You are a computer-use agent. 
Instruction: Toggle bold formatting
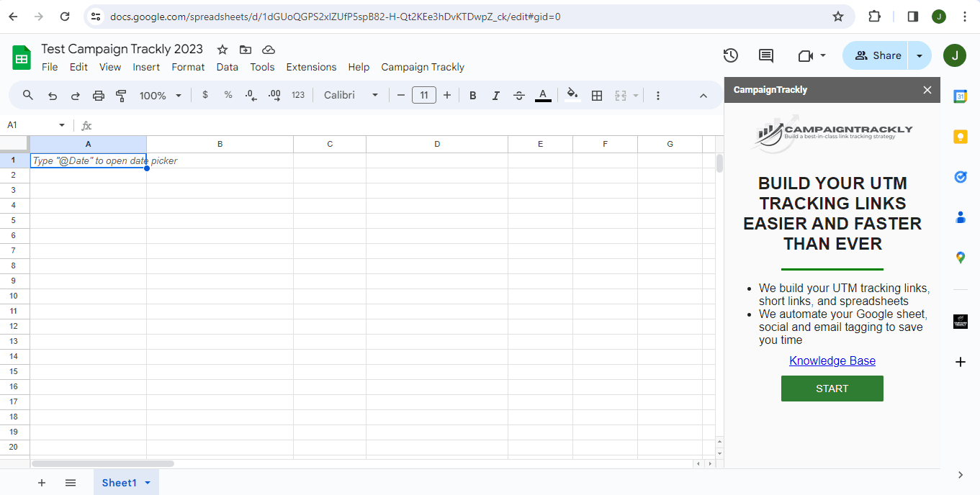(x=472, y=94)
